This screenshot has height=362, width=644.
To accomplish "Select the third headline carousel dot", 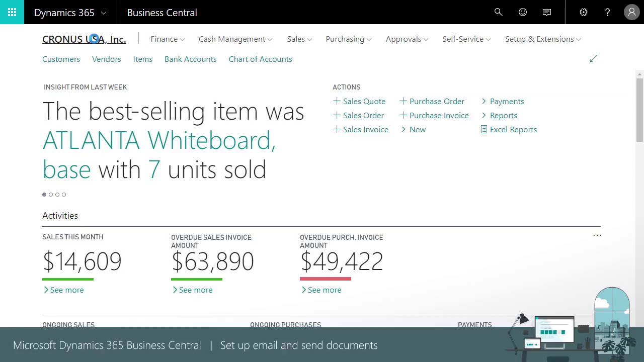I will pos(57,195).
